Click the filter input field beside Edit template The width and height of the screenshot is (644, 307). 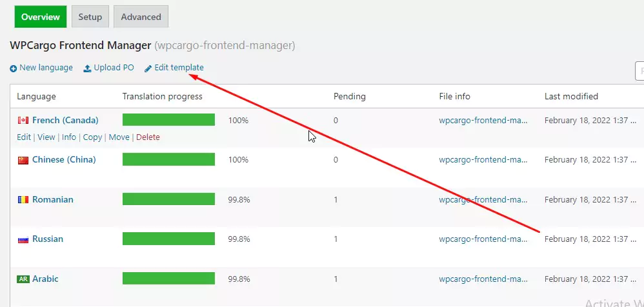click(x=639, y=70)
